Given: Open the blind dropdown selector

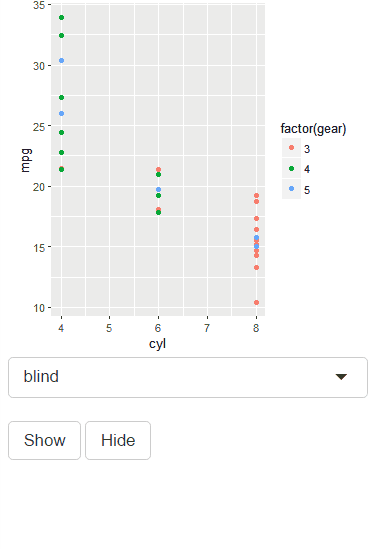Looking at the screenshot, I should click(188, 377).
